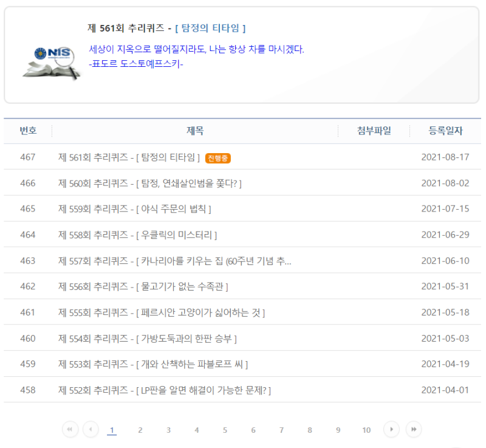Screen dimensions: 486x448
Task: Click the date 2021-07-15
Action: 445,208
